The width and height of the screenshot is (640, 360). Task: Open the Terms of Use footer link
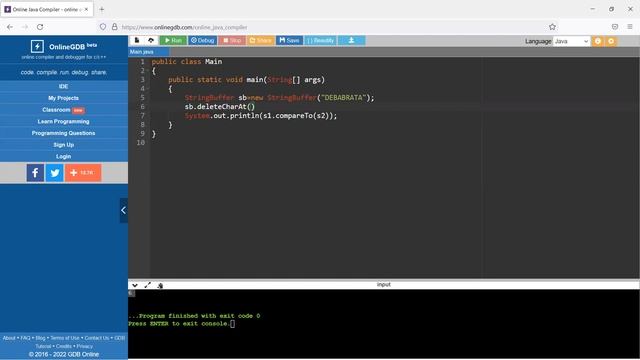[65, 338]
